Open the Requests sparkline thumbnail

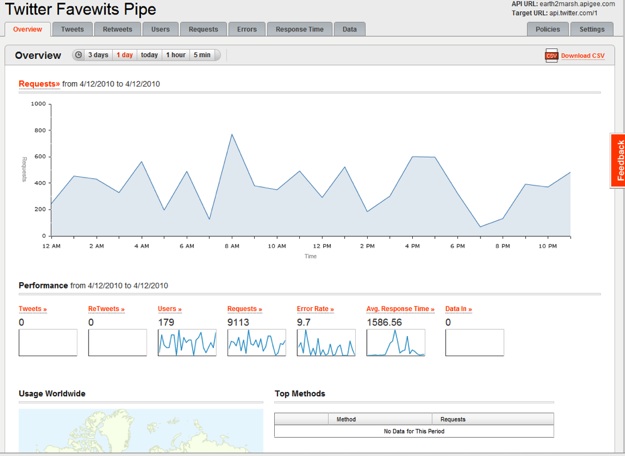[256, 343]
